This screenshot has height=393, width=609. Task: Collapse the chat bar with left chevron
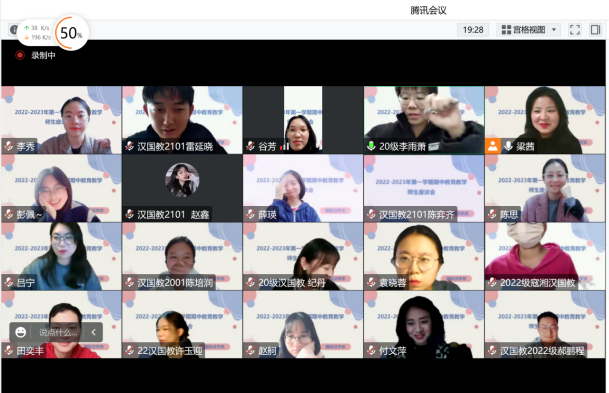(x=93, y=332)
